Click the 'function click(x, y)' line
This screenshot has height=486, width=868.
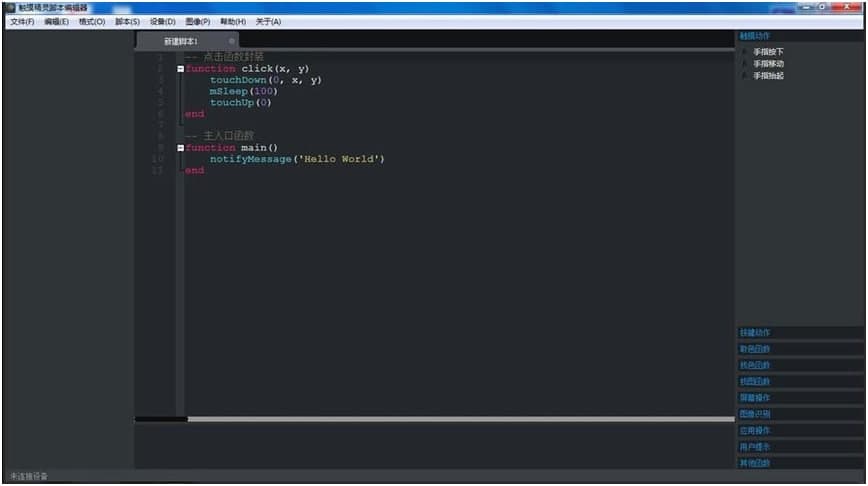point(247,69)
